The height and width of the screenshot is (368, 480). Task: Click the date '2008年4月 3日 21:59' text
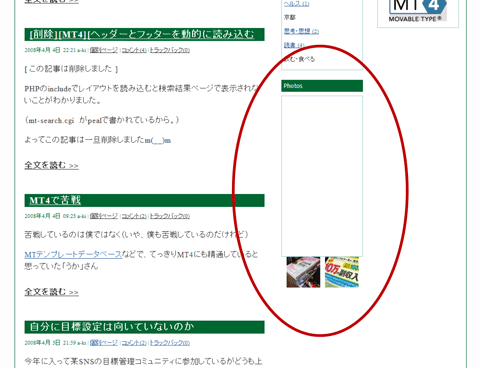pyautogui.click(x=50, y=343)
